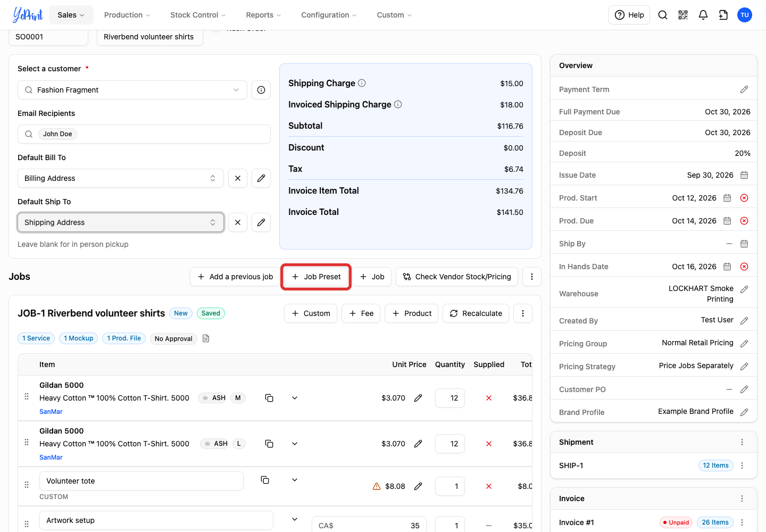Edit the Pricing Group
The image size is (766, 532).
(x=744, y=344)
